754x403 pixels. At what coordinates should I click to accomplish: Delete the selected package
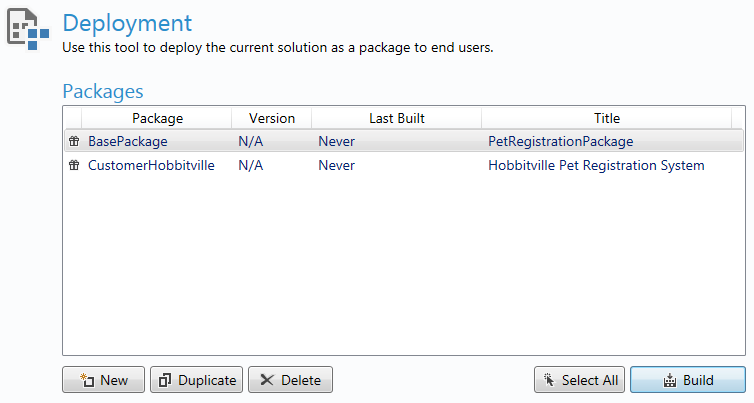coord(290,380)
